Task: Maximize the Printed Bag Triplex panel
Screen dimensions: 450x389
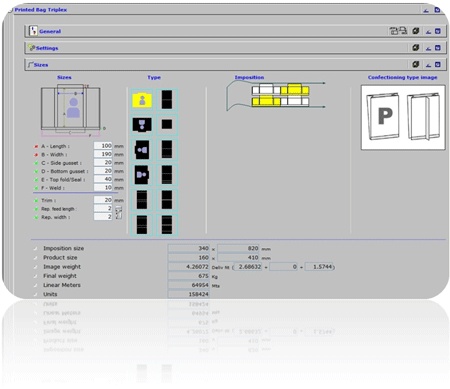Action: [x=437, y=10]
